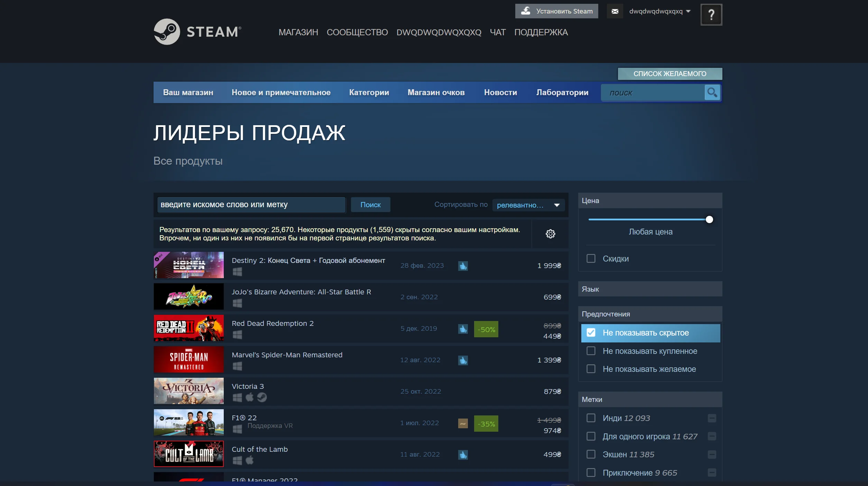Check Не показывать купленное
The width and height of the screenshot is (868, 486).
(591, 351)
